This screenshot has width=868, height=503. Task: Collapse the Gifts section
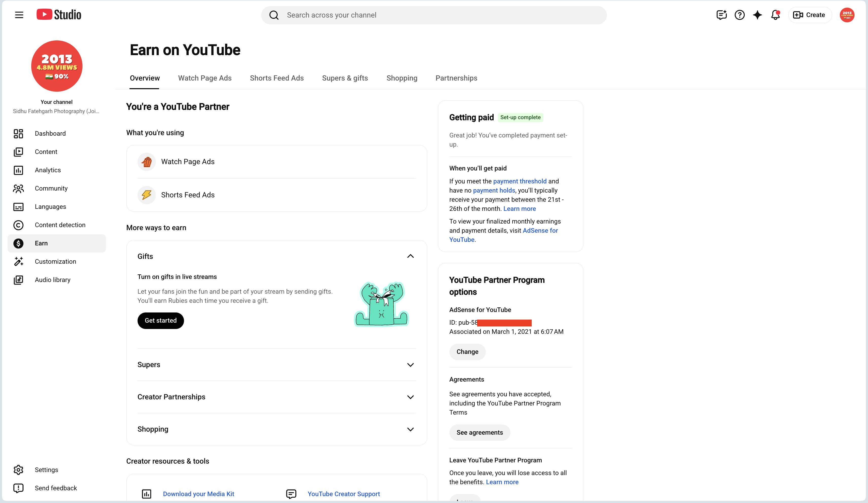pyautogui.click(x=410, y=256)
